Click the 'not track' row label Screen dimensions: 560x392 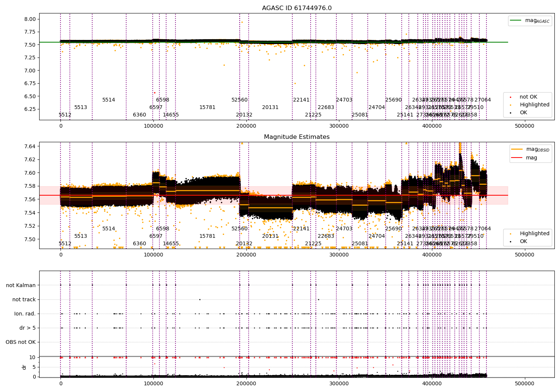pyautogui.click(x=24, y=300)
